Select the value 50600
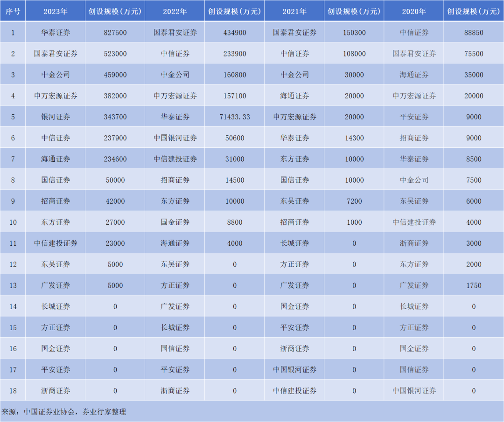The height and width of the screenshot is (422, 504). [x=235, y=138]
